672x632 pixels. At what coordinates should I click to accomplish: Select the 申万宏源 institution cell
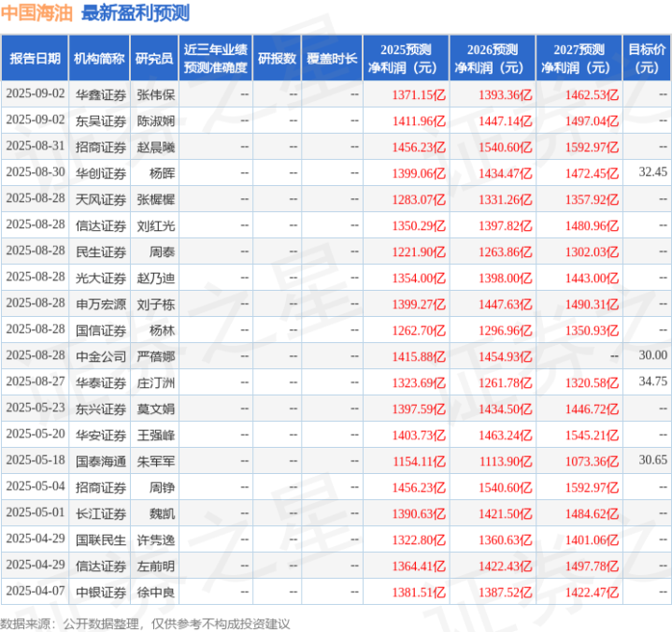(101, 305)
